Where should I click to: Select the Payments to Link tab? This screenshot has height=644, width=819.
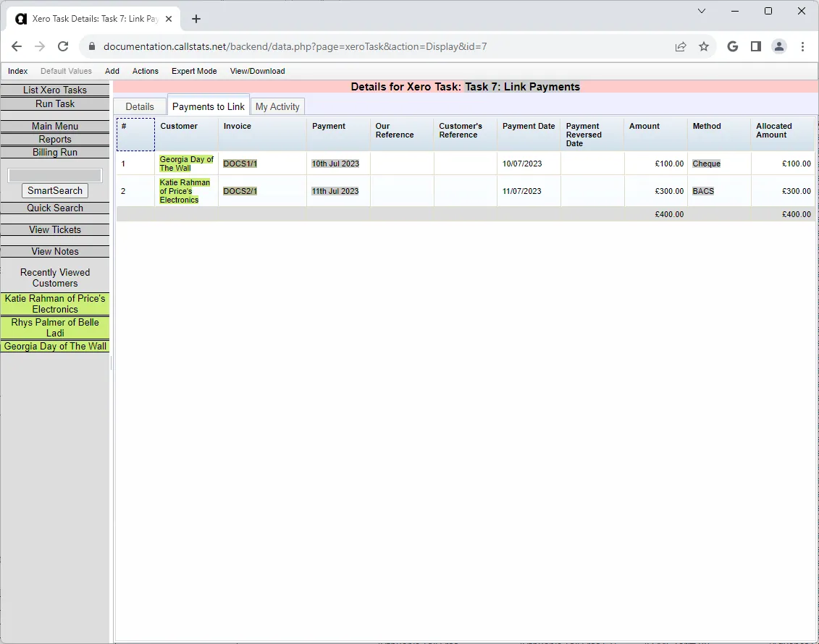pyautogui.click(x=209, y=106)
